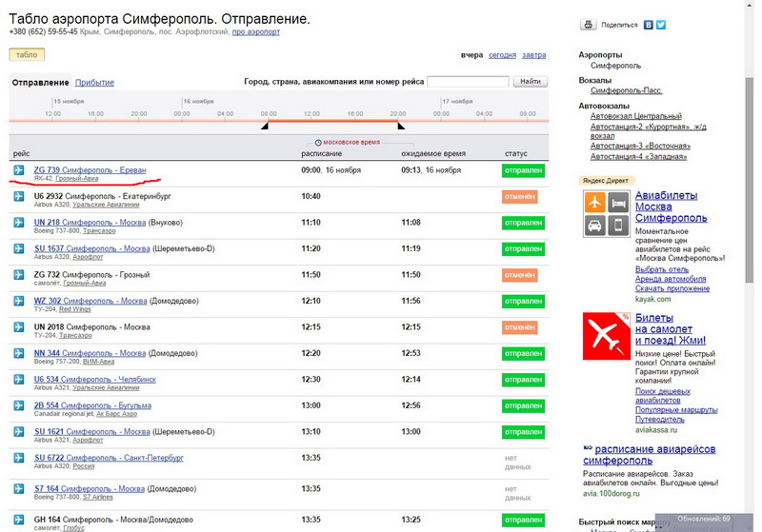Click plane icon beside GH 164 flight
762x532 pixels.
(19, 520)
